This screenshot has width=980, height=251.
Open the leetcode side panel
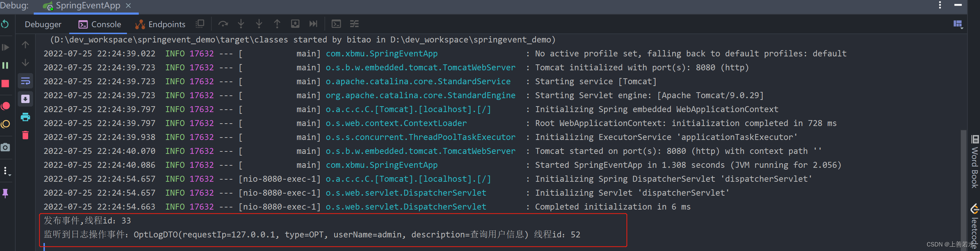[x=975, y=226]
